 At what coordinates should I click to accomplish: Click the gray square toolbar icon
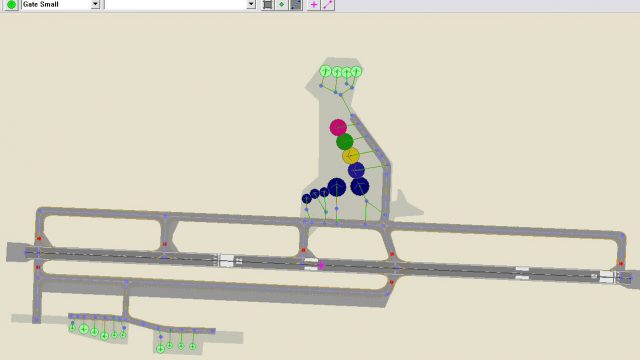click(x=267, y=4)
